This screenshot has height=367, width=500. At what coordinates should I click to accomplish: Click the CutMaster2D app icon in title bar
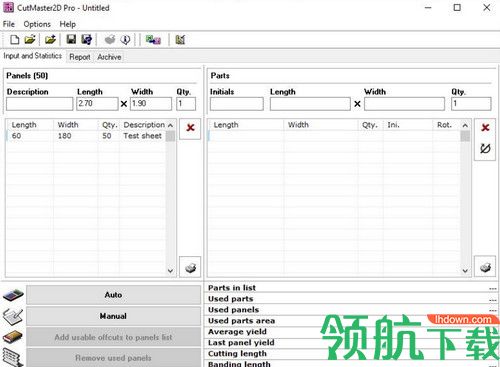point(8,7)
